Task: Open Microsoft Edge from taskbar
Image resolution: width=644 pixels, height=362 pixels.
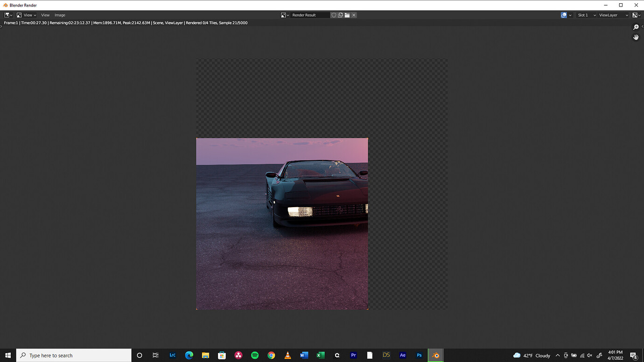Action: [189, 355]
